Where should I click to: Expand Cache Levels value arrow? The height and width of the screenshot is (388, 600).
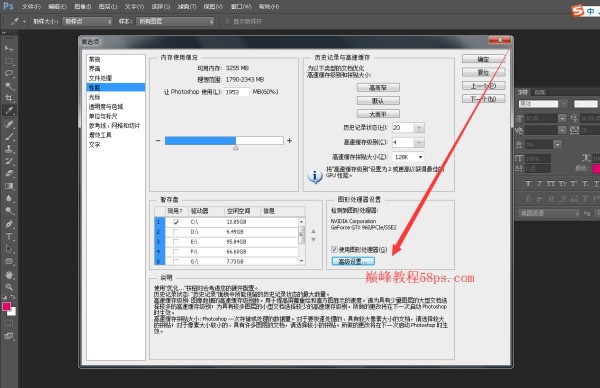click(419, 142)
